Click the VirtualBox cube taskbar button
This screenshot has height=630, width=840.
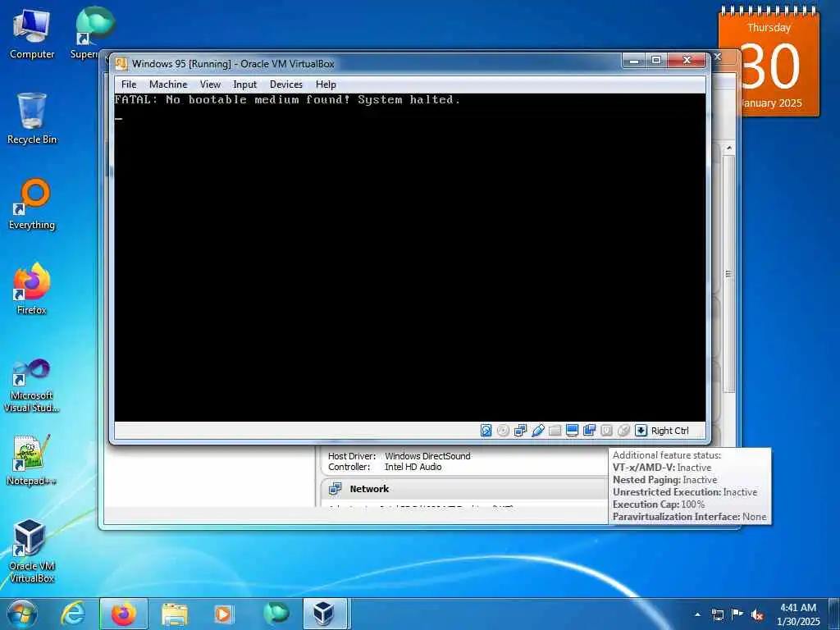pyautogui.click(x=326, y=614)
